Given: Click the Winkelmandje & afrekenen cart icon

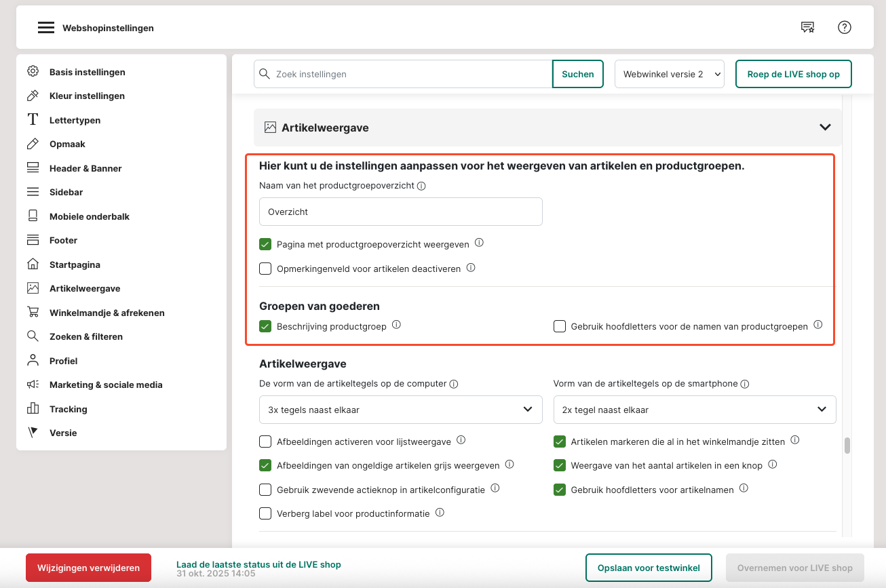Looking at the screenshot, I should 33,313.
